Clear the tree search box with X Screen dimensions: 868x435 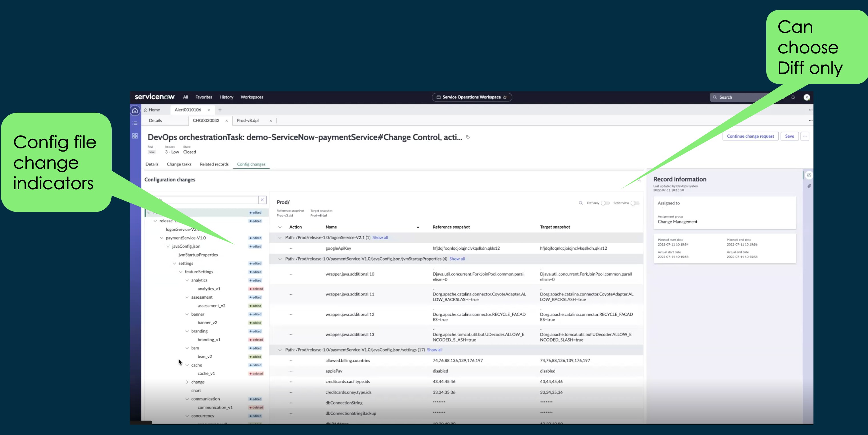(262, 200)
